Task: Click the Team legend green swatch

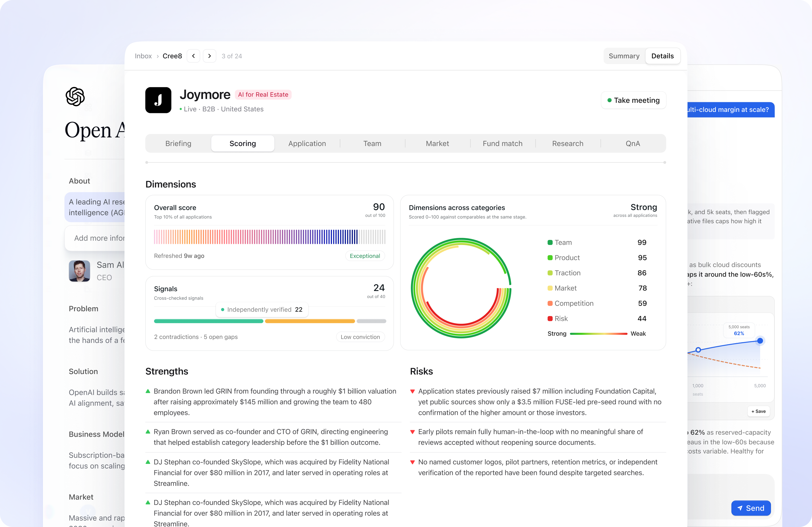Action: tap(550, 242)
